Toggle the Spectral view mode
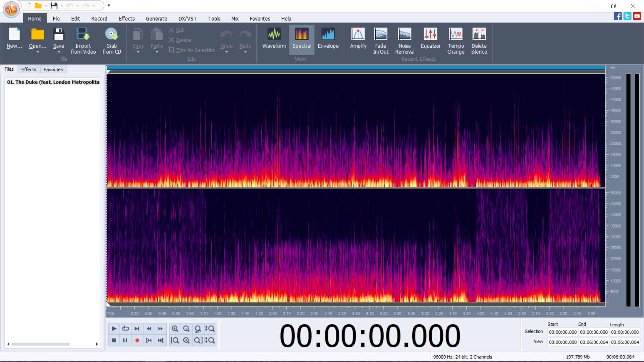The image size is (644, 362). [x=302, y=38]
